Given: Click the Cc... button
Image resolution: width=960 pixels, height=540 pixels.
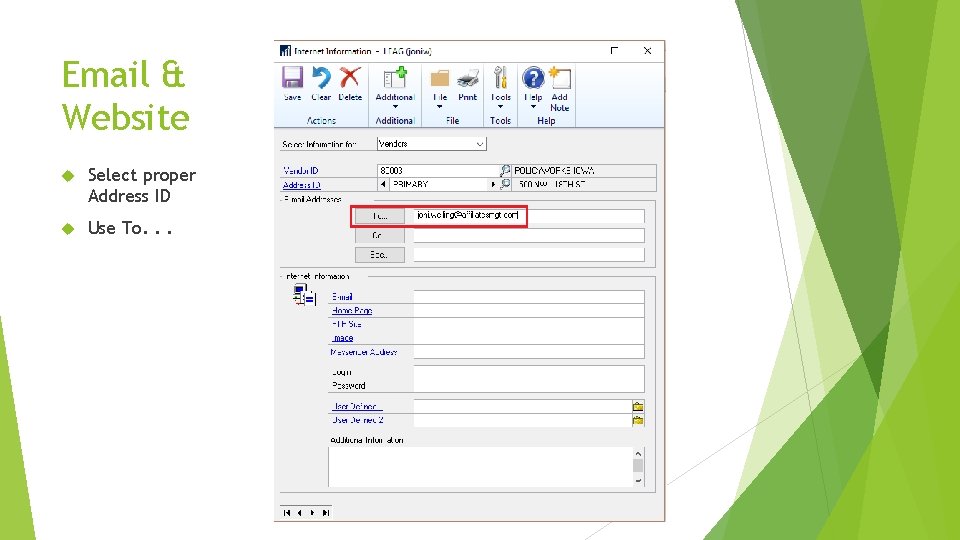Looking at the screenshot, I should (380, 235).
